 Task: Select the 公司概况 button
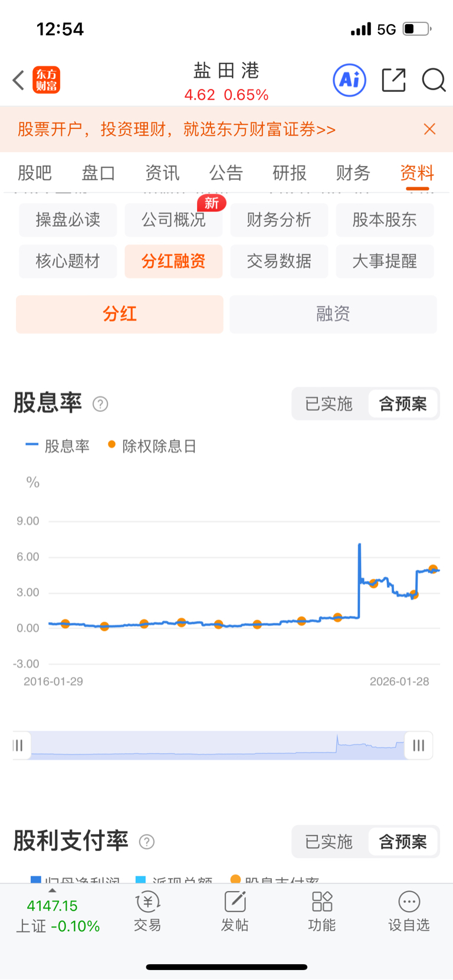[173, 220]
